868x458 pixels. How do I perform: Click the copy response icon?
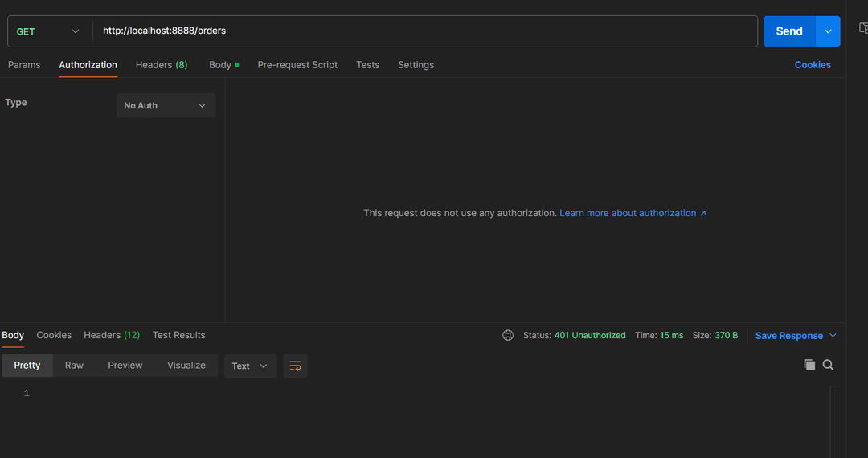click(809, 365)
